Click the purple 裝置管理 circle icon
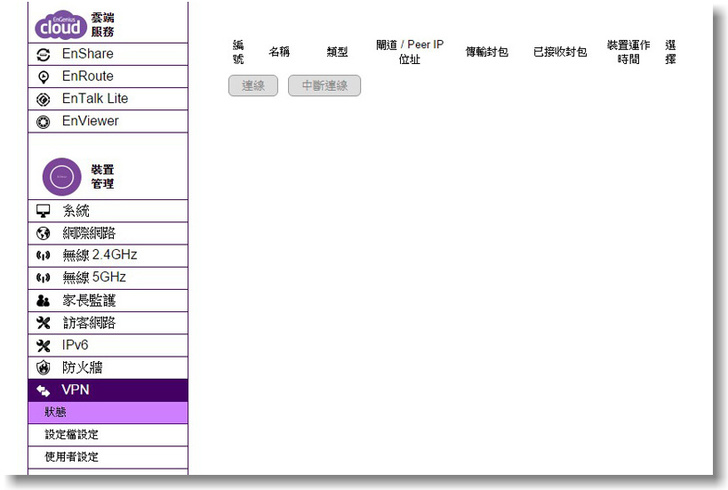This screenshot has height=490, width=728. pos(62,176)
